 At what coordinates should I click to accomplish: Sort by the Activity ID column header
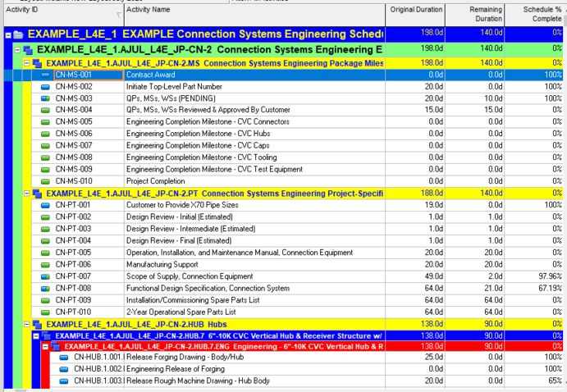(64, 15)
